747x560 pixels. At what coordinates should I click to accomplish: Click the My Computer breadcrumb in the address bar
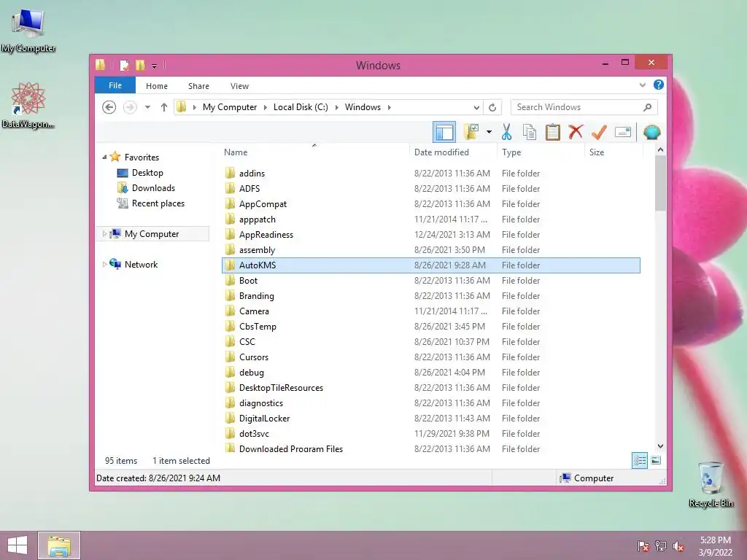point(230,107)
